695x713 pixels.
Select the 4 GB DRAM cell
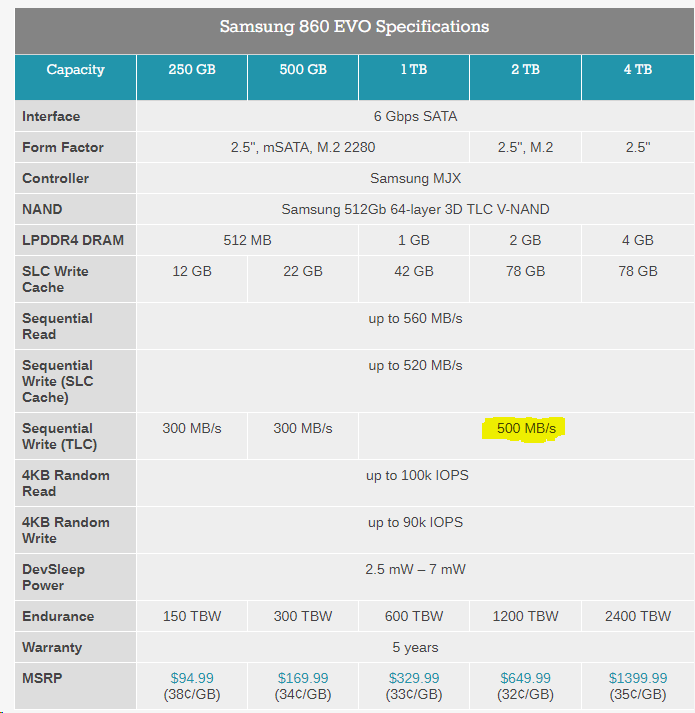point(638,240)
